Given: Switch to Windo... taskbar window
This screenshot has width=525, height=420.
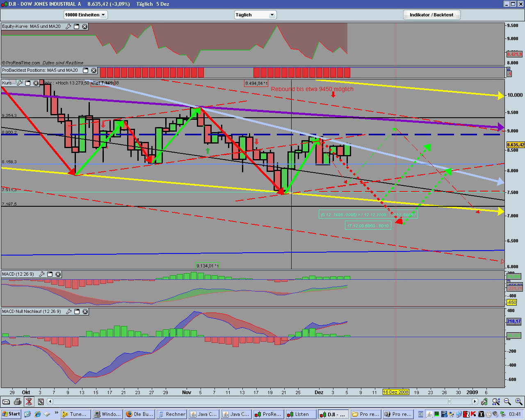Looking at the screenshot, I should 107,414.
